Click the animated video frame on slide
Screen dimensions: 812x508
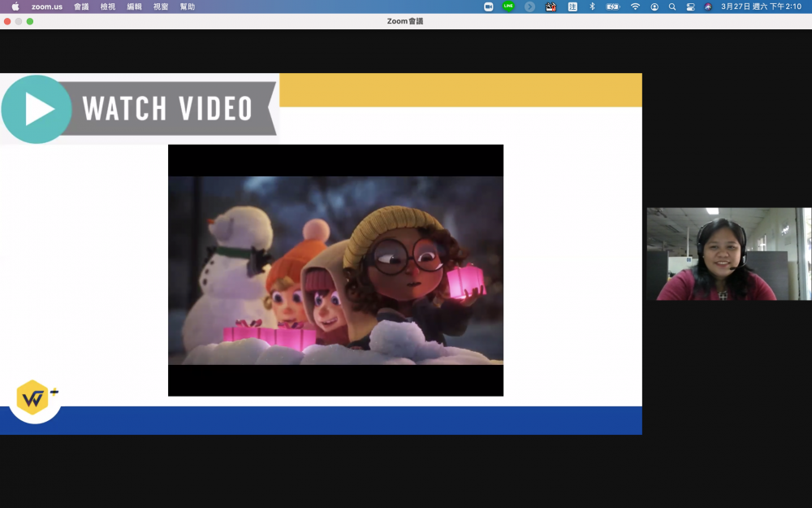pyautogui.click(x=335, y=270)
